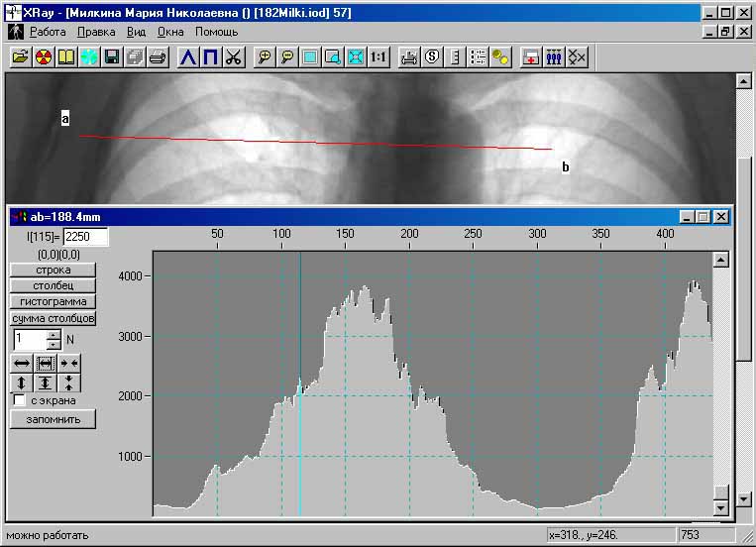Select the blue П-shaped profile tool
Image resolution: width=756 pixels, height=547 pixels.
[211, 57]
